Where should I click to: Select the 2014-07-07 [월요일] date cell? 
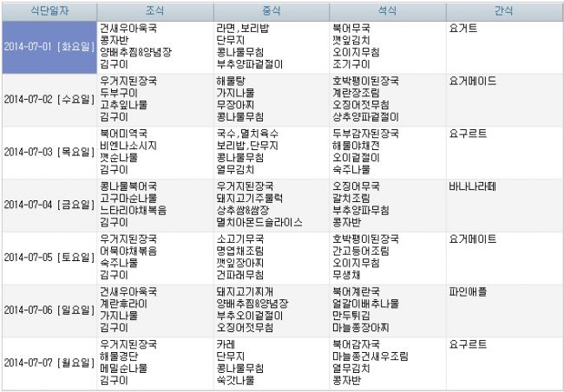49,363
